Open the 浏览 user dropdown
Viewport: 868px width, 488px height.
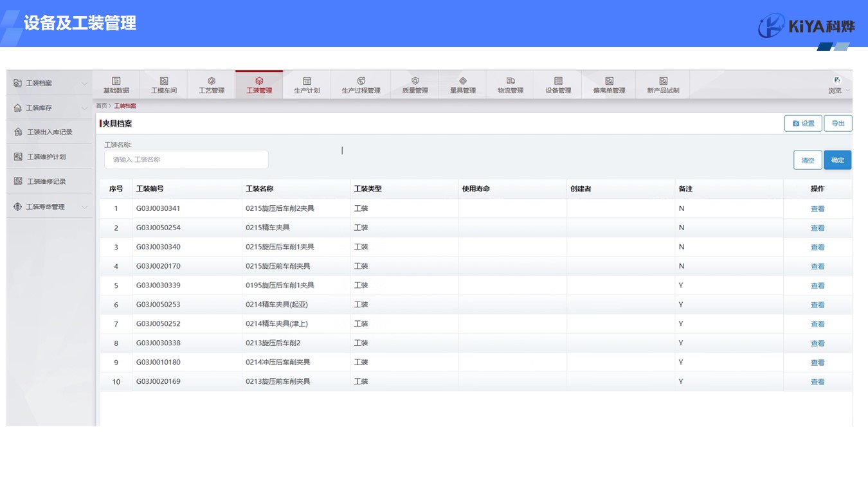tap(838, 85)
